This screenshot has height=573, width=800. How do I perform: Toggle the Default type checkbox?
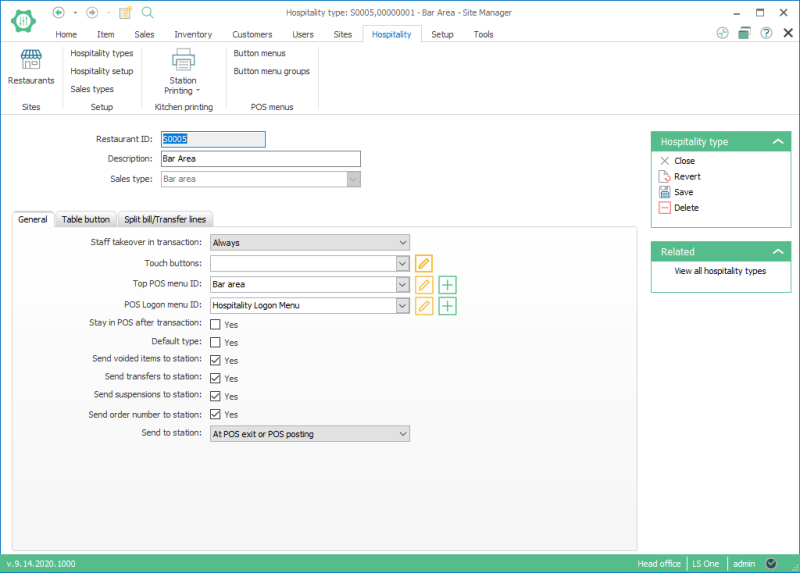pyautogui.click(x=215, y=342)
